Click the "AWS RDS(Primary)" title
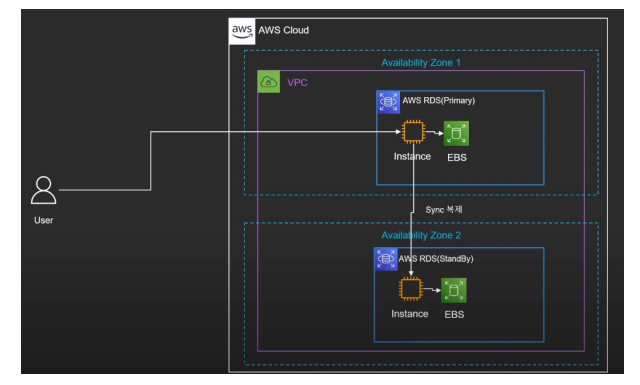The height and width of the screenshot is (385, 640). (x=438, y=100)
